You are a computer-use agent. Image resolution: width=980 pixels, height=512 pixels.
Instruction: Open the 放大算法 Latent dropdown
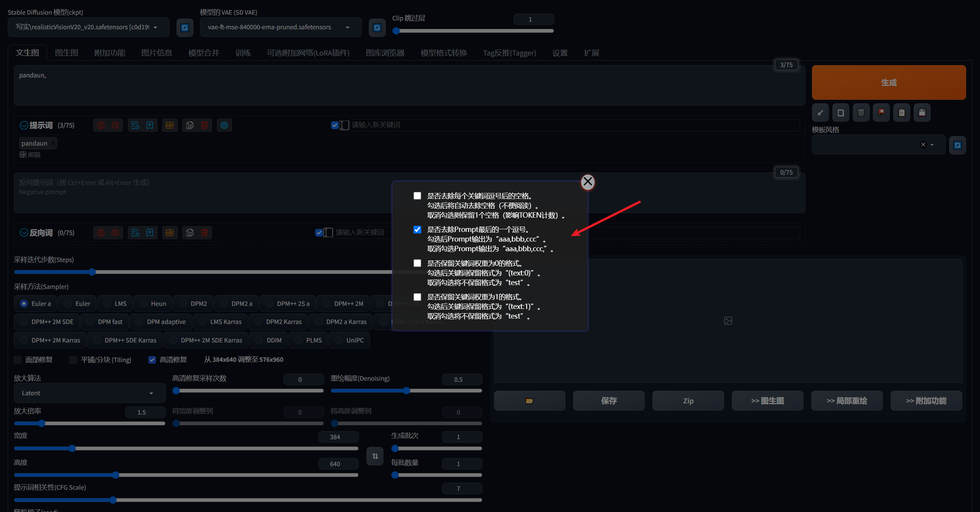[x=89, y=393]
